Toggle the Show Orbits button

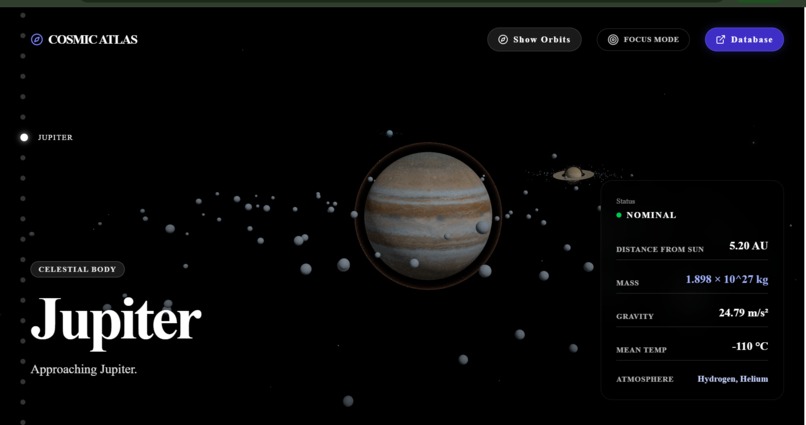(534, 40)
